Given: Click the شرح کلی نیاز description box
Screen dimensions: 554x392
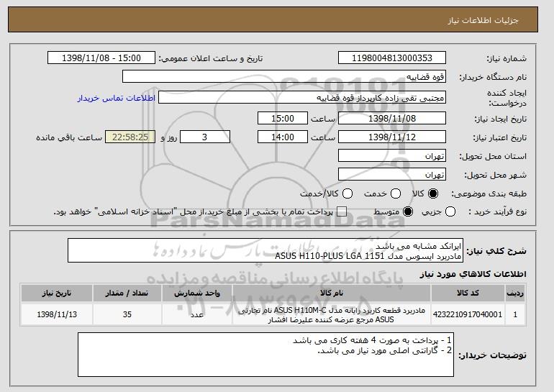Looking at the screenshot, I should pos(265,251).
